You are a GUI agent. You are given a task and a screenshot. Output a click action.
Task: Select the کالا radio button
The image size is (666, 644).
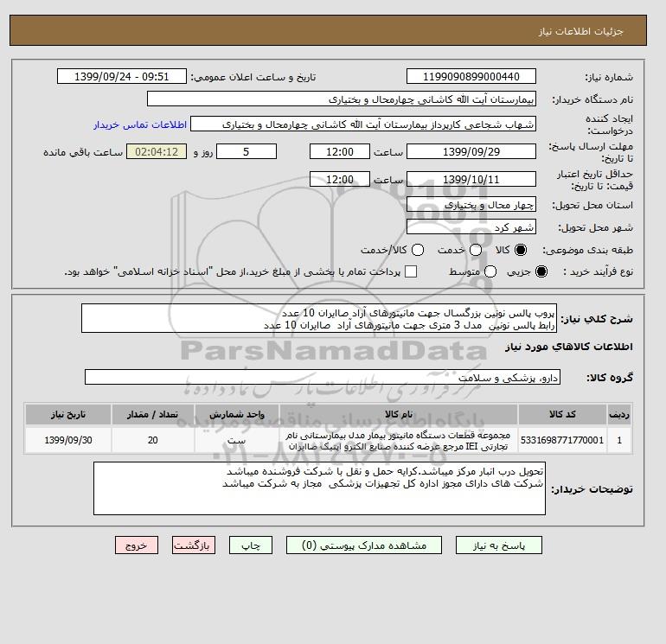(x=521, y=250)
